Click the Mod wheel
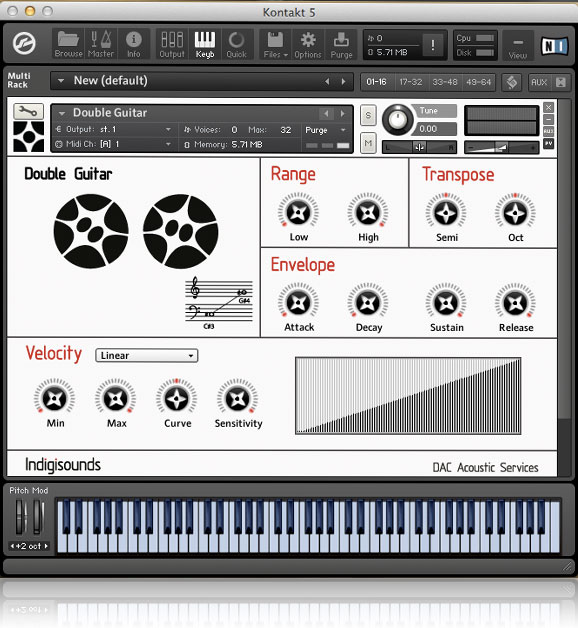The width and height of the screenshot is (578, 628). [x=38, y=517]
